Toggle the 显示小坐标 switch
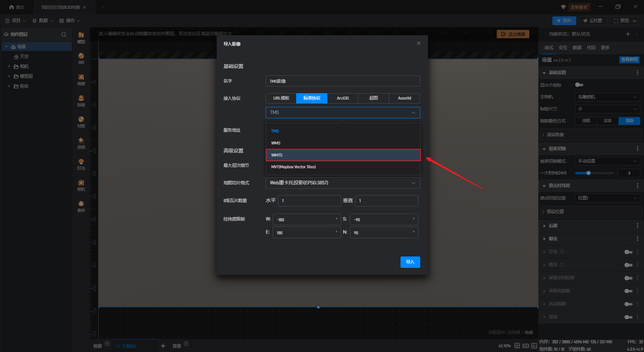 click(579, 85)
